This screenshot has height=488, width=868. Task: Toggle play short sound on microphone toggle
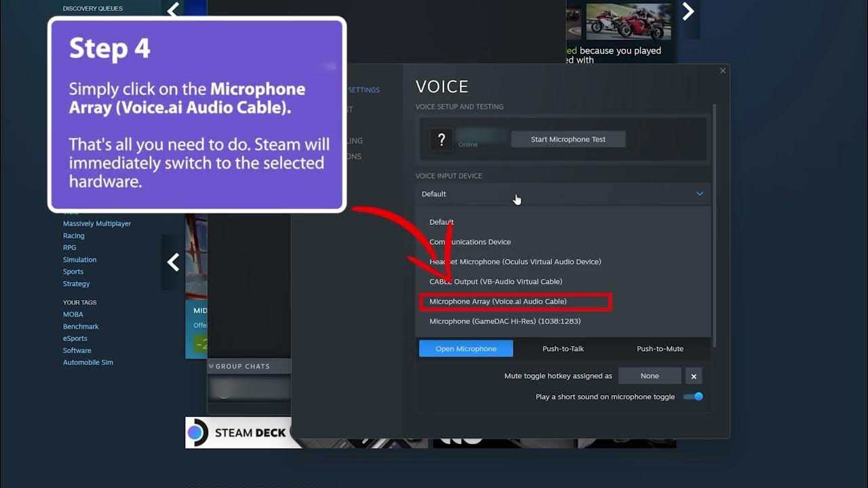point(693,396)
